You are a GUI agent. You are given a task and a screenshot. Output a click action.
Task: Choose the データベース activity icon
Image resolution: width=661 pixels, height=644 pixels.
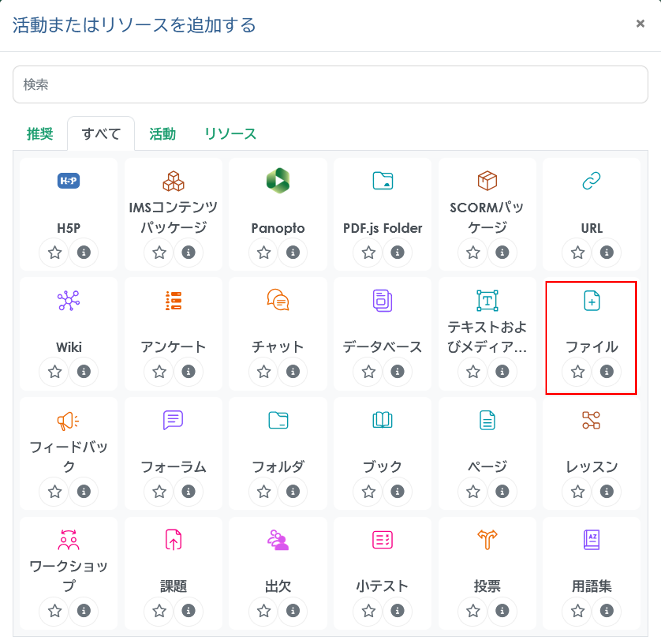[x=382, y=300]
